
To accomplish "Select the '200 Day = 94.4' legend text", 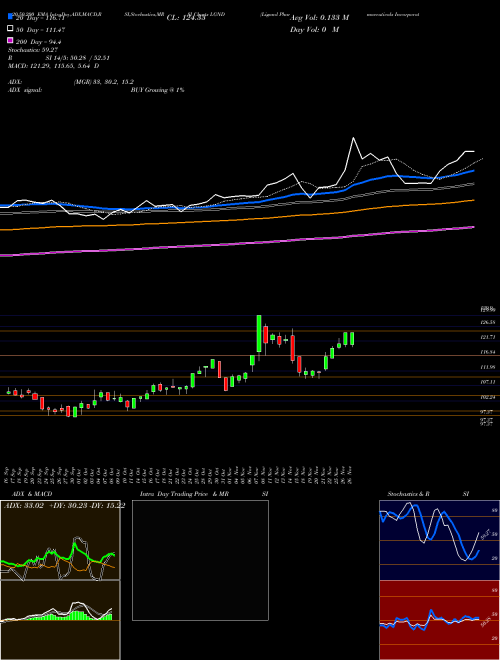I will pos(40,42).
